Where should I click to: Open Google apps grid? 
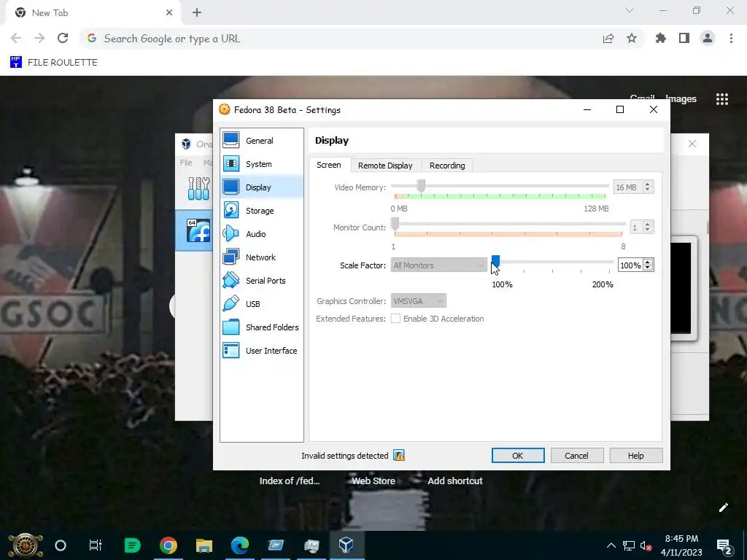coord(722,98)
